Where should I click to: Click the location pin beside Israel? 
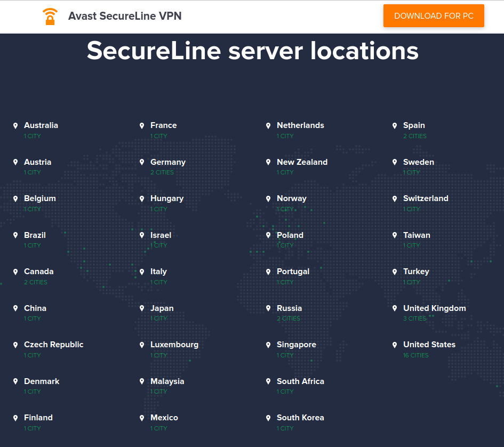tap(142, 235)
